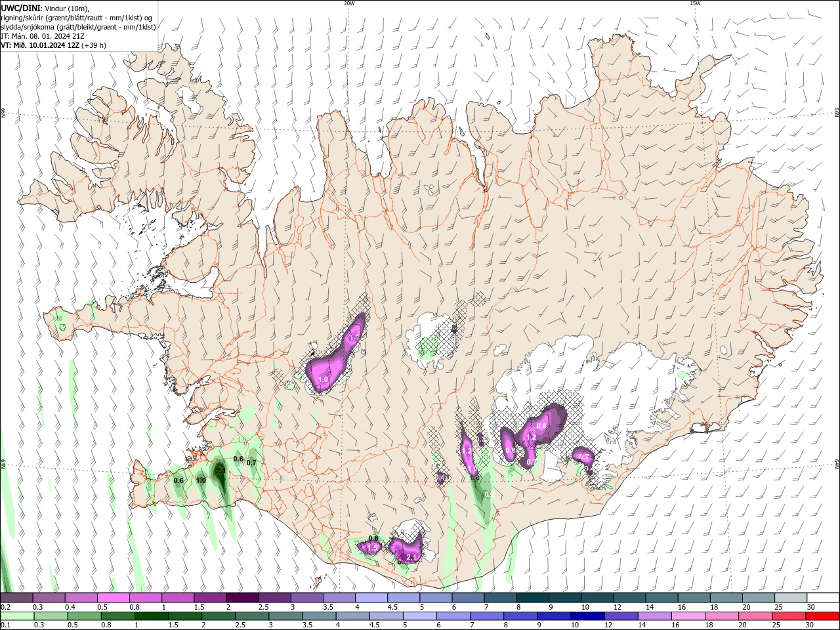Image resolution: width=840 pixels, height=630 pixels.
Task: Select the snow legend swatch labelled 0.4
Action: 81,597
